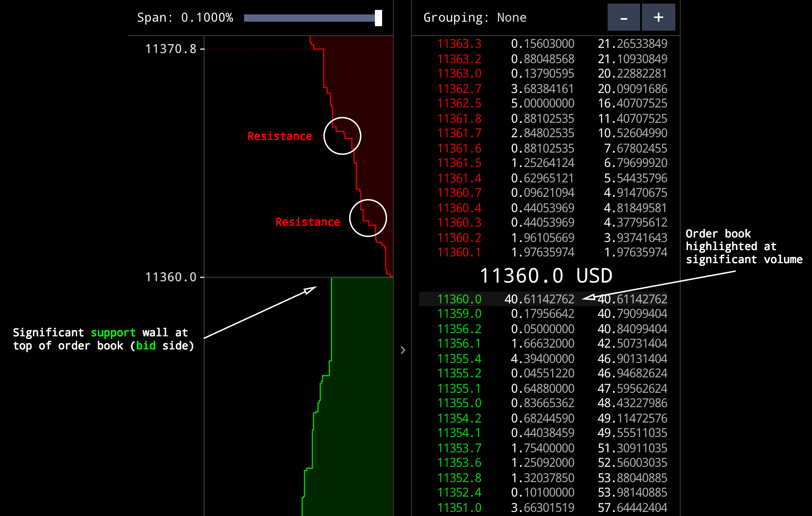Screen dimensions: 812x516
Task: Click the ask price 11360.2
Action: click(x=459, y=237)
